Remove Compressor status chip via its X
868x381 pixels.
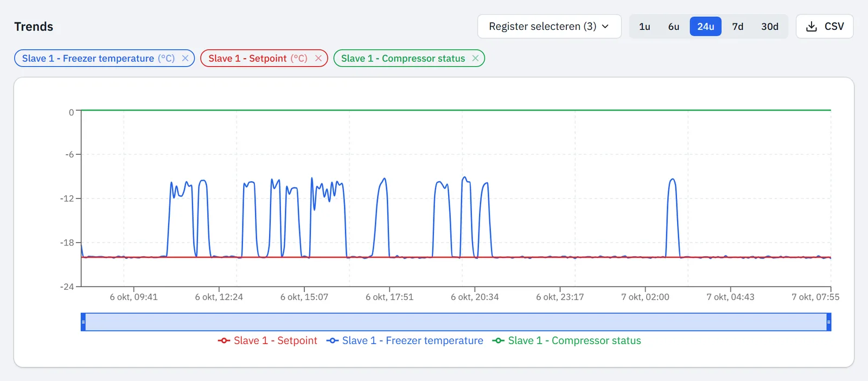pyautogui.click(x=475, y=58)
